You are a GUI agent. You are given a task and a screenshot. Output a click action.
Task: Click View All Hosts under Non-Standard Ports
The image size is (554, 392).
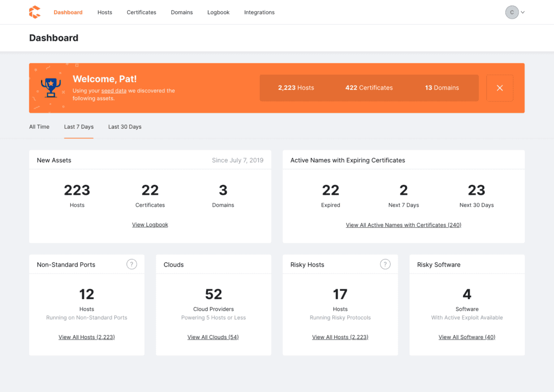87,337
